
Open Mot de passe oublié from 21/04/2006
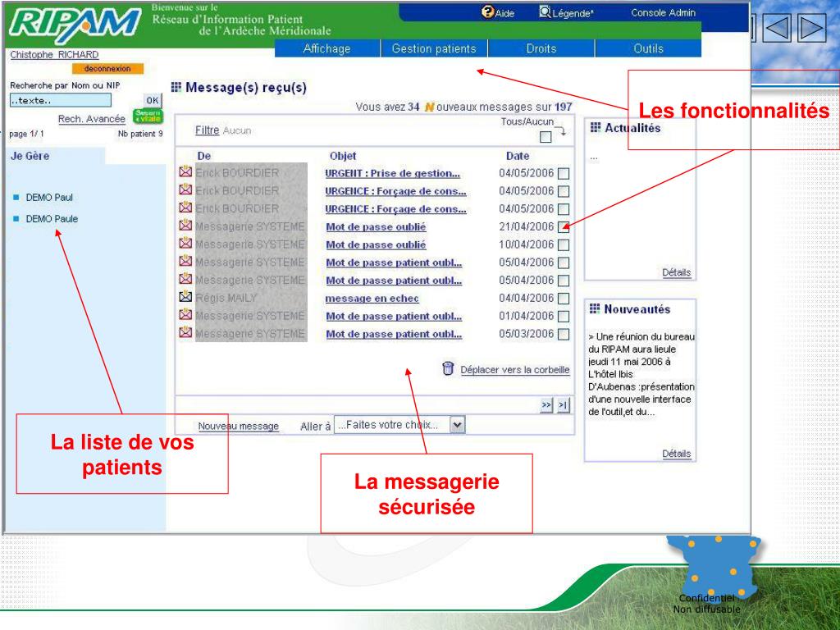tap(376, 227)
